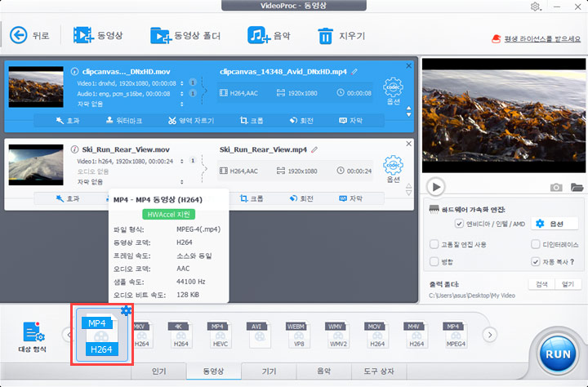
Task: Expand 자막 없음 selector of Ski_Run video
Action: [x=182, y=182]
